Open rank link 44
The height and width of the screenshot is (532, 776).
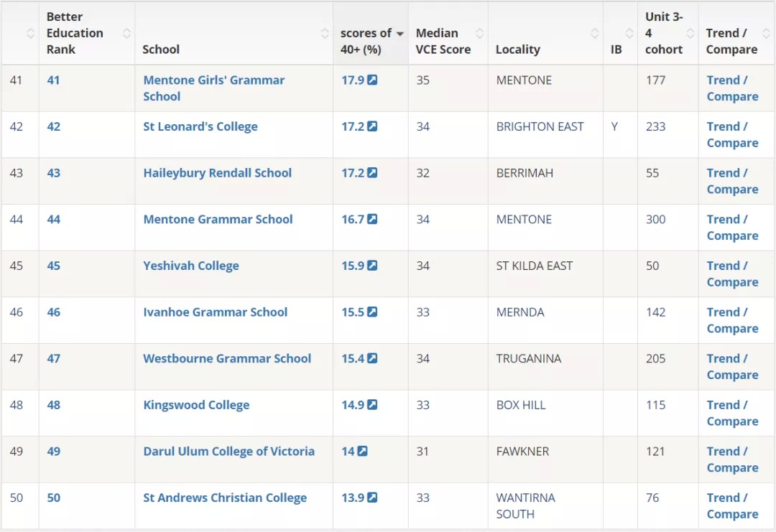click(53, 220)
